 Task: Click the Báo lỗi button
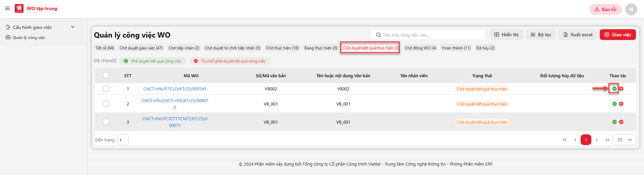605,9
